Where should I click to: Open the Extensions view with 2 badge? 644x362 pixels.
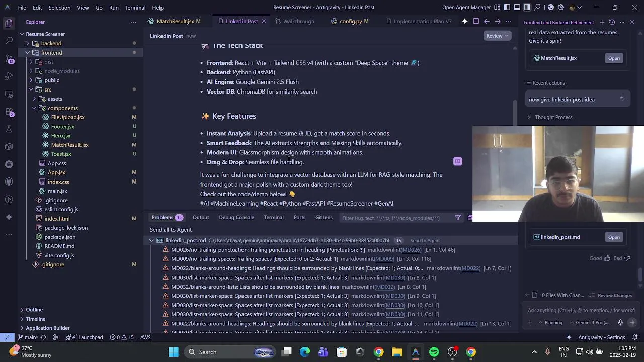coord(9,111)
